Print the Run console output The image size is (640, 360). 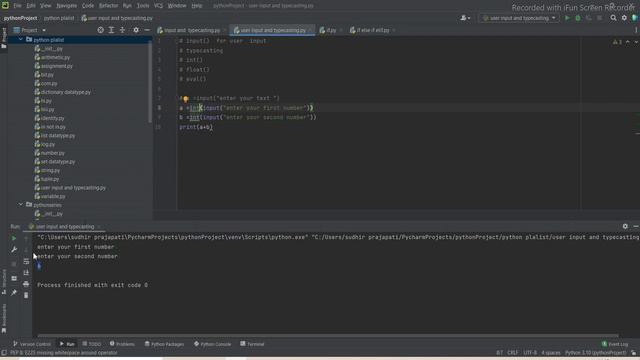(26, 284)
